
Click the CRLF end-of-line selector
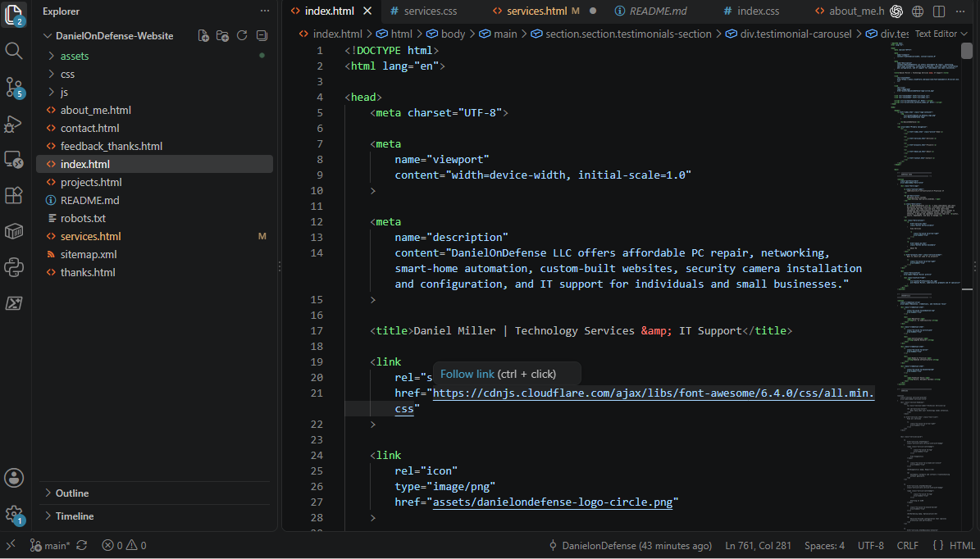pos(908,545)
